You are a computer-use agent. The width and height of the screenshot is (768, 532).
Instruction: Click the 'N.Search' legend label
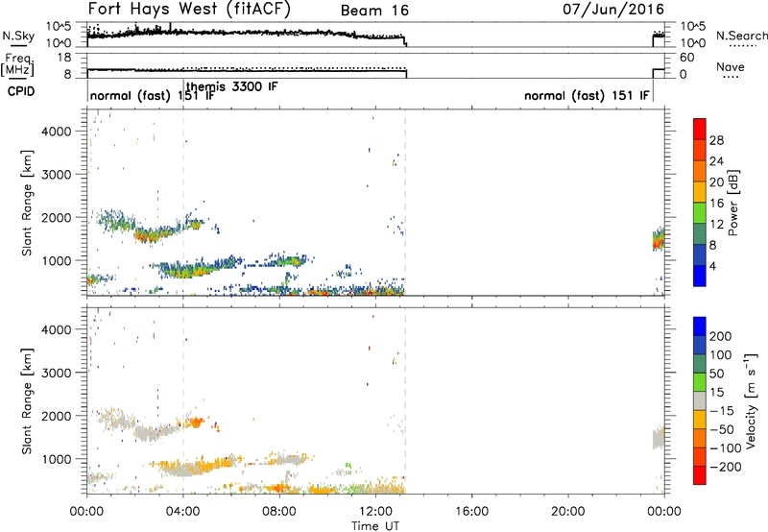pos(741,36)
